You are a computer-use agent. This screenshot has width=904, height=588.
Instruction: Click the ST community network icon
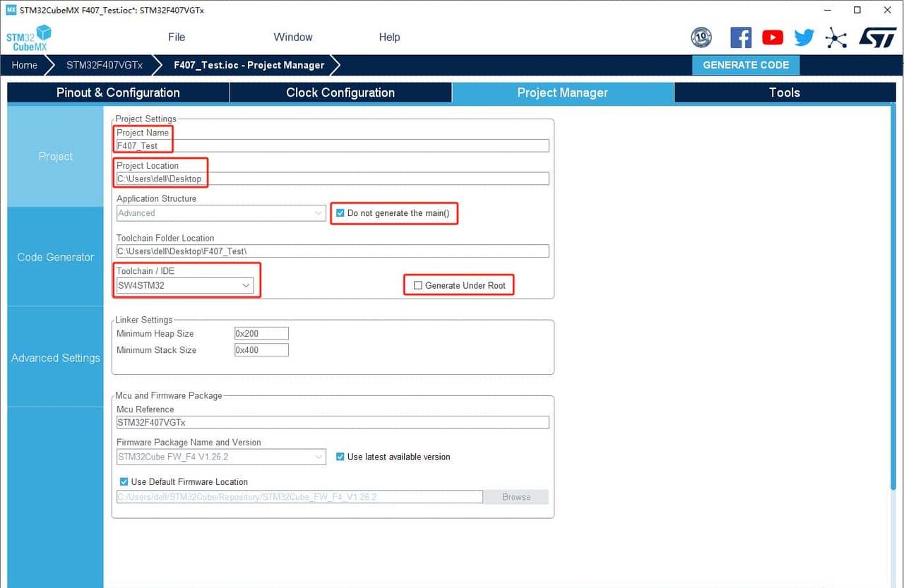pos(836,37)
